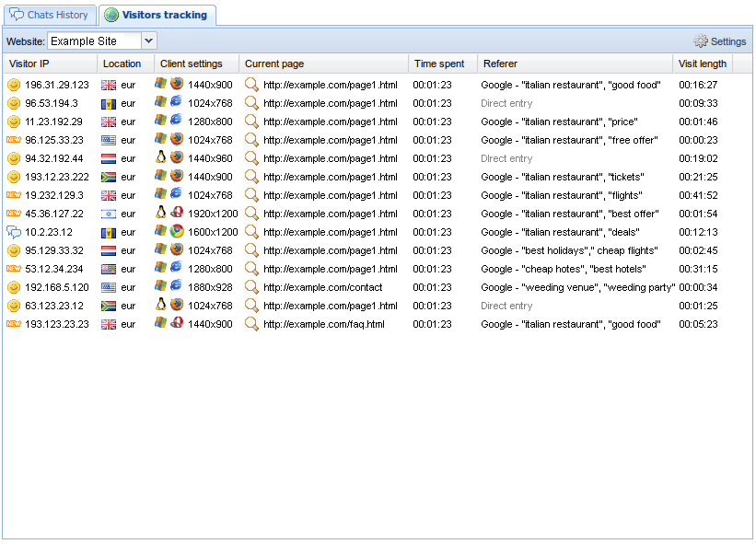Click the chat bubble icon for 10.2.23.12

(14, 232)
